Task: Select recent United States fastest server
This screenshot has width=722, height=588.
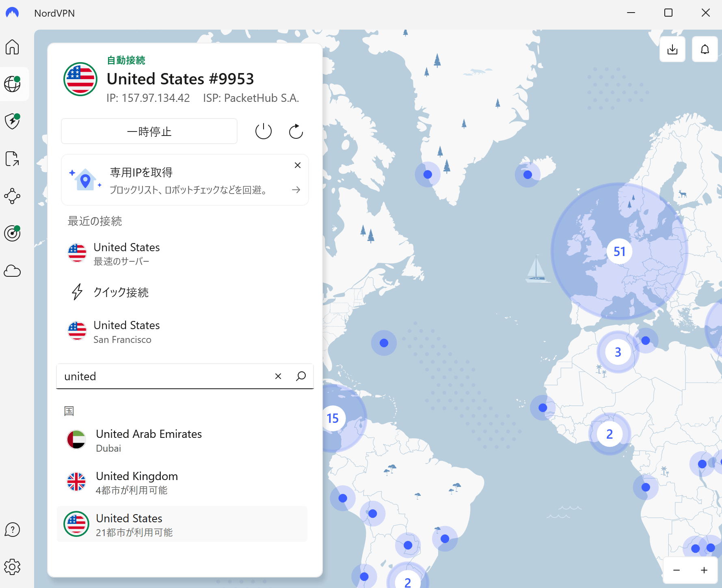Action: point(185,254)
